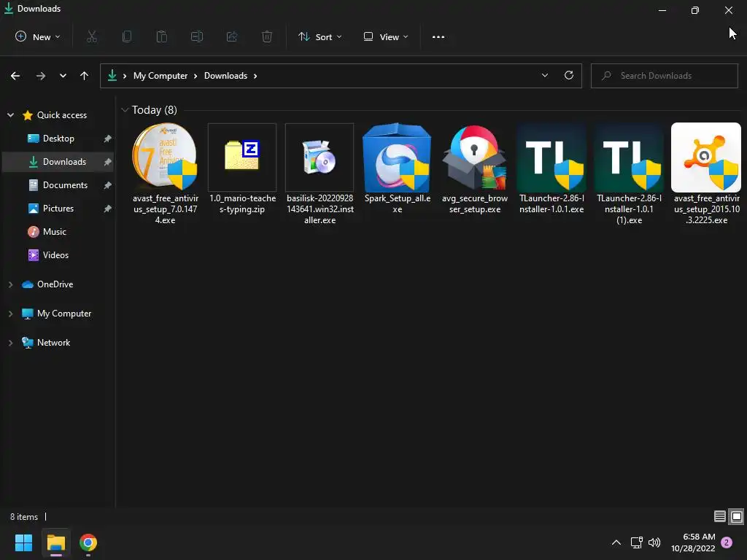Show hidden system tray icons

616,542
